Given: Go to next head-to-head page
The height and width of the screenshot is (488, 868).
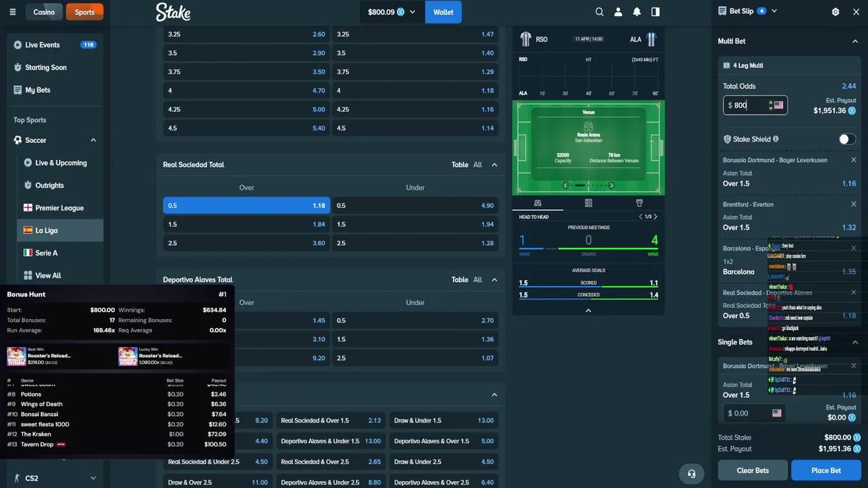Looking at the screenshot, I should click(655, 217).
